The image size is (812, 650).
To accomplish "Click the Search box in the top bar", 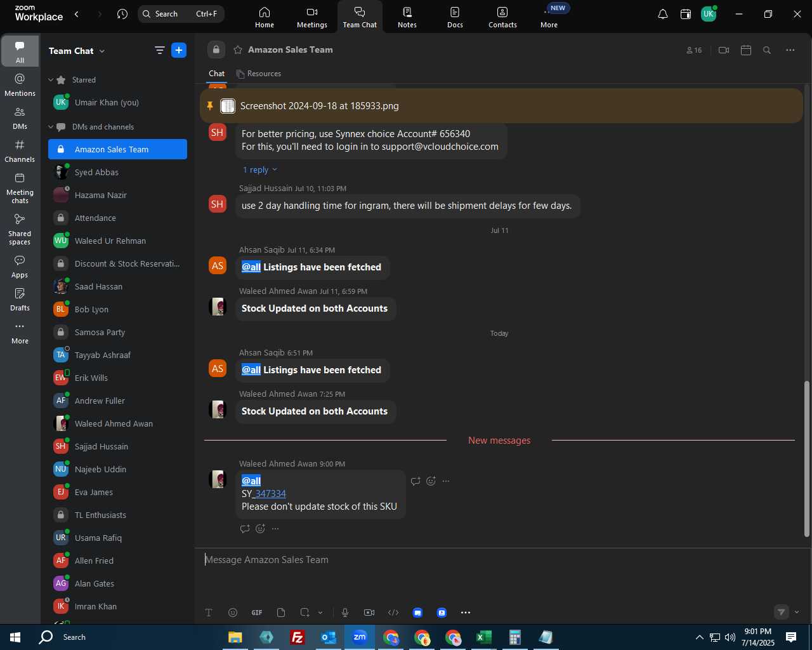I will point(181,14).
